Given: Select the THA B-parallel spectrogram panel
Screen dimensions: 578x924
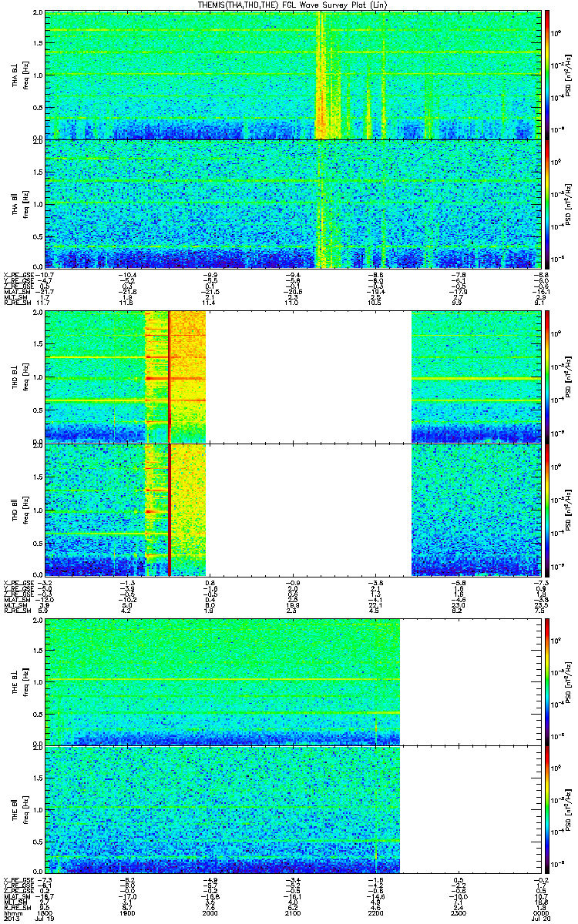Looking at the screenshot, I should tap(291, 203).
